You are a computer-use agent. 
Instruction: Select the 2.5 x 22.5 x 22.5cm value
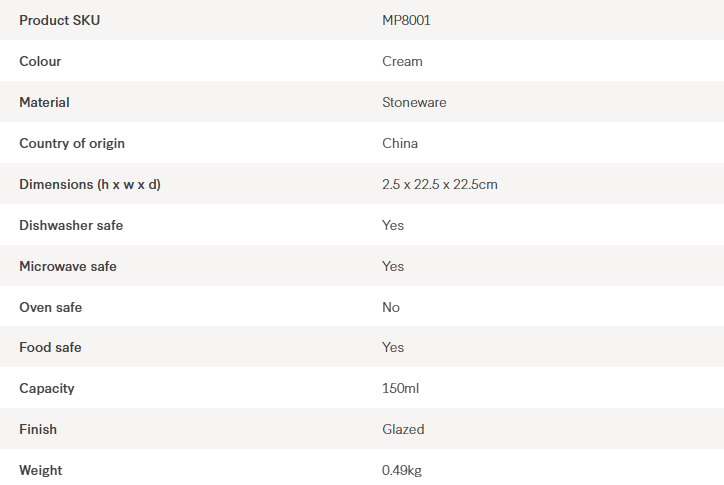(440, 184)
